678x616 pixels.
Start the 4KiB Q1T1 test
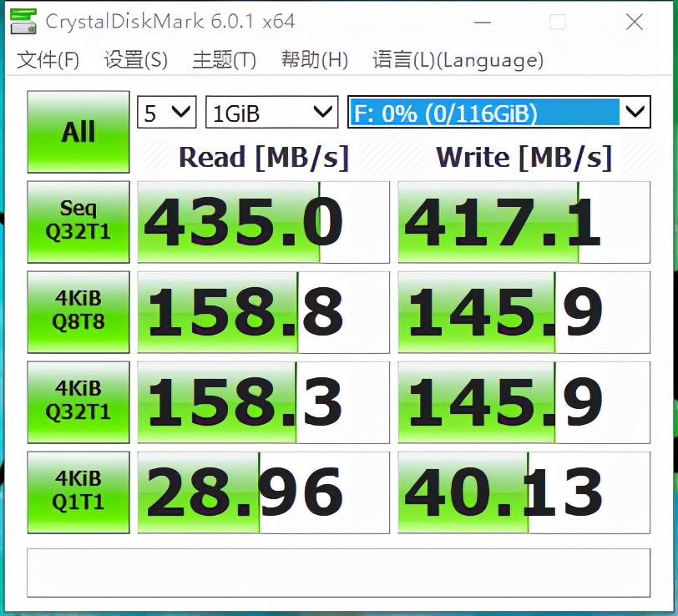pyautogui.click(x=78, y=492)
